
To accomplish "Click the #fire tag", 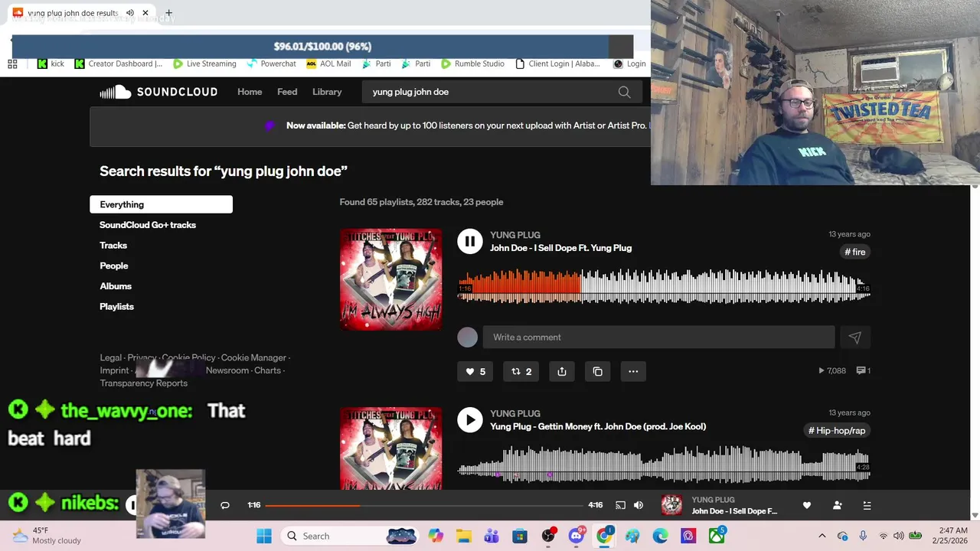I will [854, 252].
